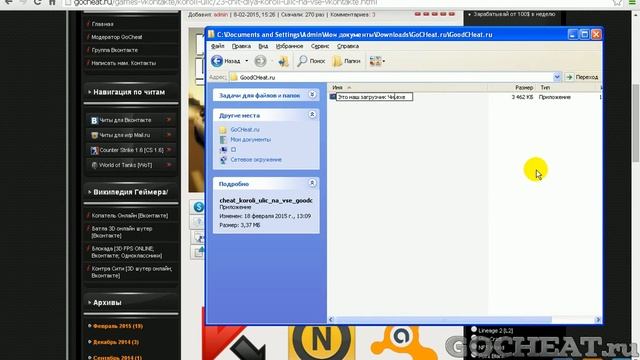
Task: Open the address bar dropdown in Explorer
Action: 557,77
